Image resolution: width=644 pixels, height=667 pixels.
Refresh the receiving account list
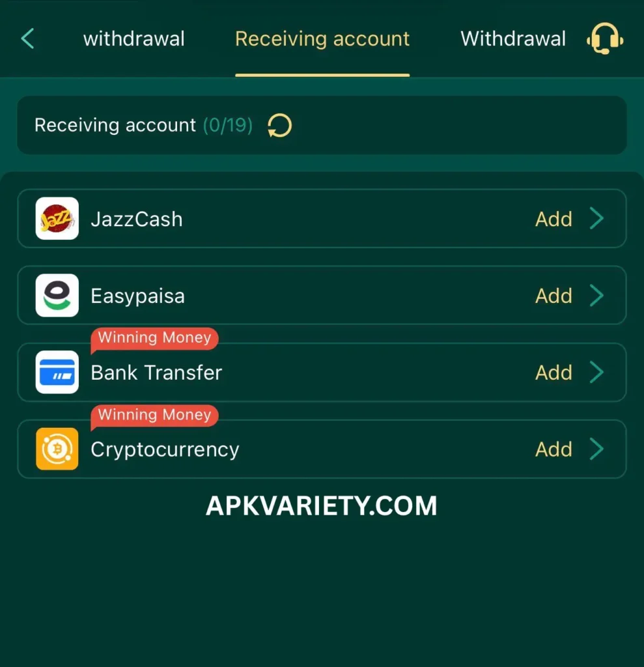coord(279,126)
